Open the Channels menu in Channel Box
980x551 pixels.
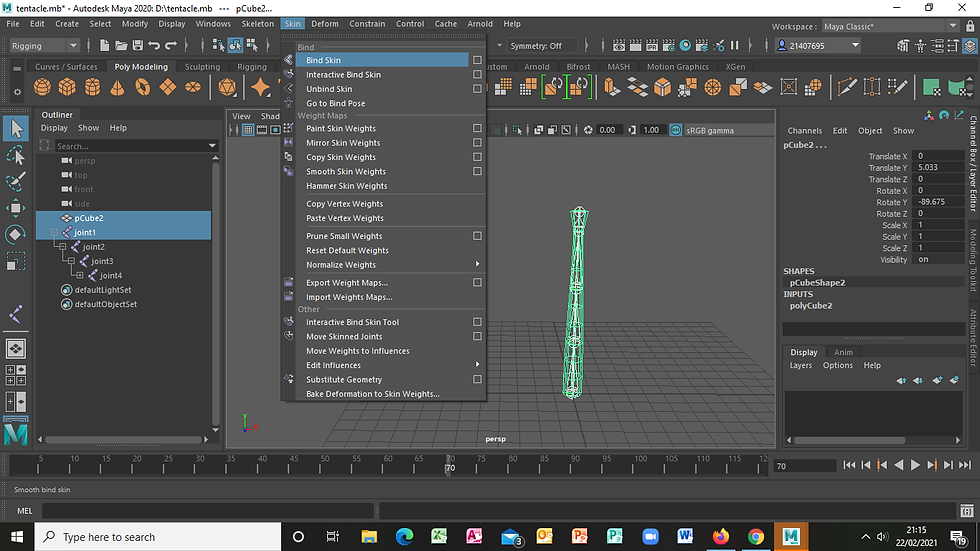[804, 131]
